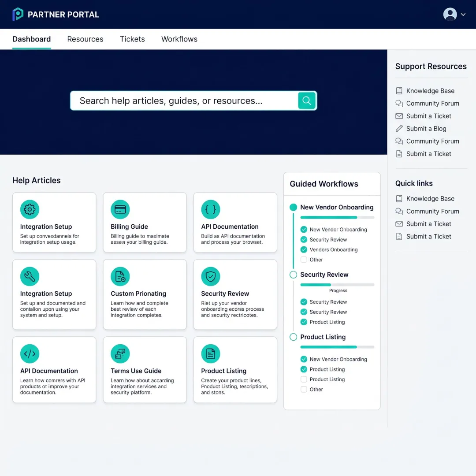
Task: Click the gear icon on Integration Setup card
Action: [x=30, y=209]
